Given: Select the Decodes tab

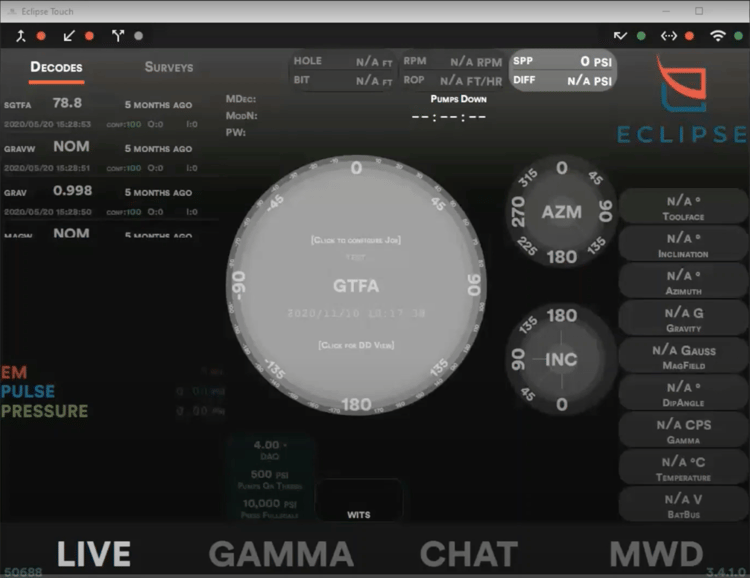Looking at the screenshot, I should tap(56, 67).
